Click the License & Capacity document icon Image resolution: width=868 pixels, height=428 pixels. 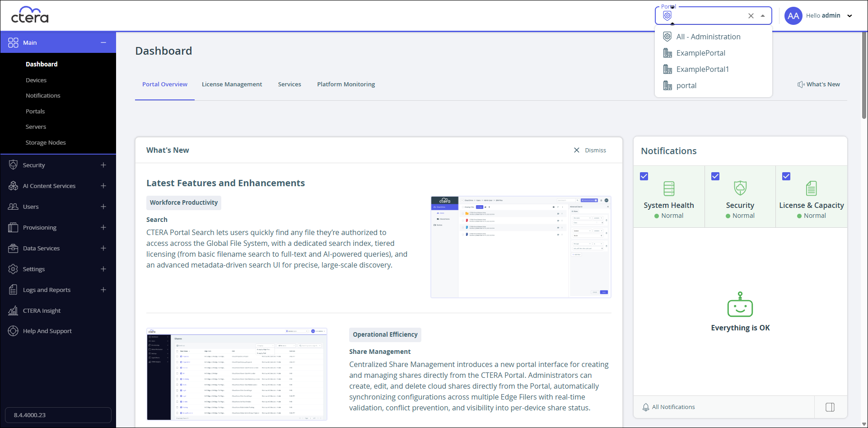tap(812, 188)
